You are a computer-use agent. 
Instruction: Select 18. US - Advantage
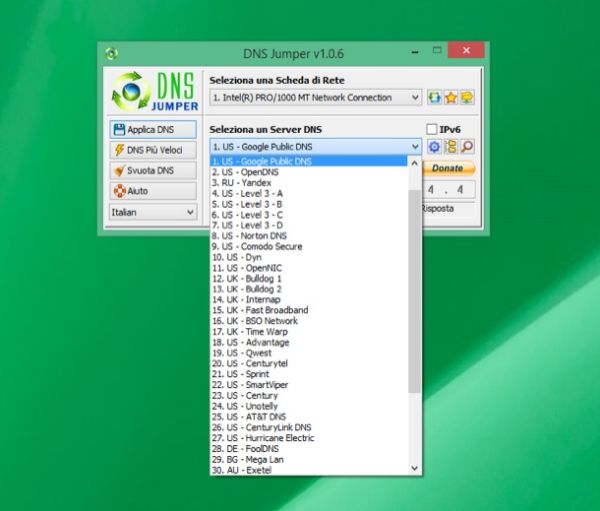click(309, 342)
